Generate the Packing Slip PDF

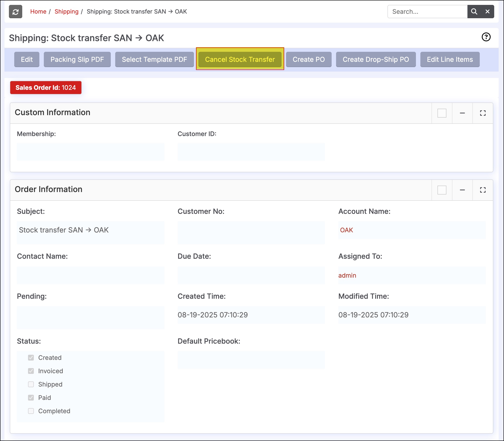[77, 59]
